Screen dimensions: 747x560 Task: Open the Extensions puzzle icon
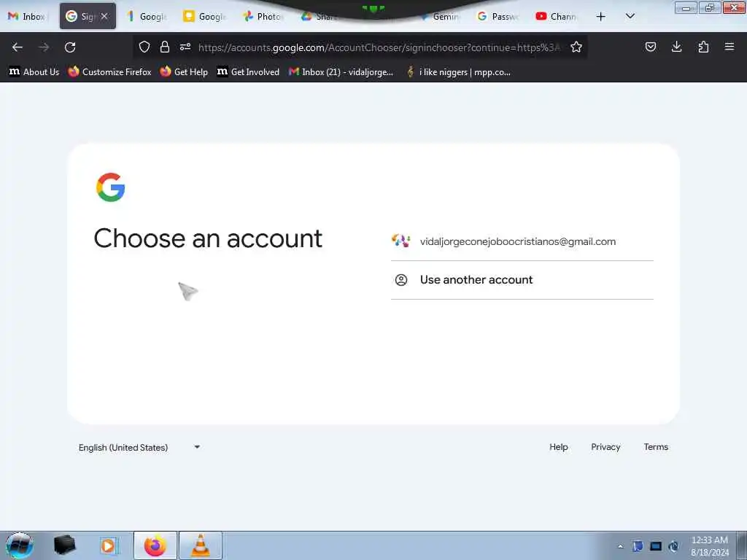click(703, 47)
